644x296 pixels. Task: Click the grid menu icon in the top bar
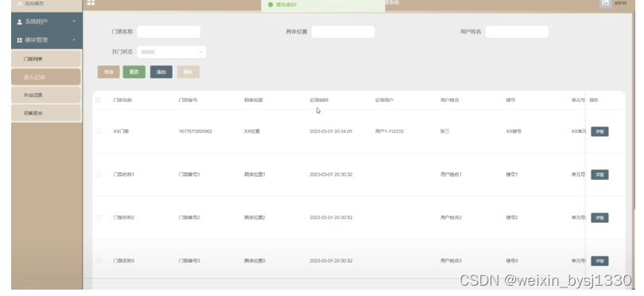pyautogui.click(x=91, y=2)
